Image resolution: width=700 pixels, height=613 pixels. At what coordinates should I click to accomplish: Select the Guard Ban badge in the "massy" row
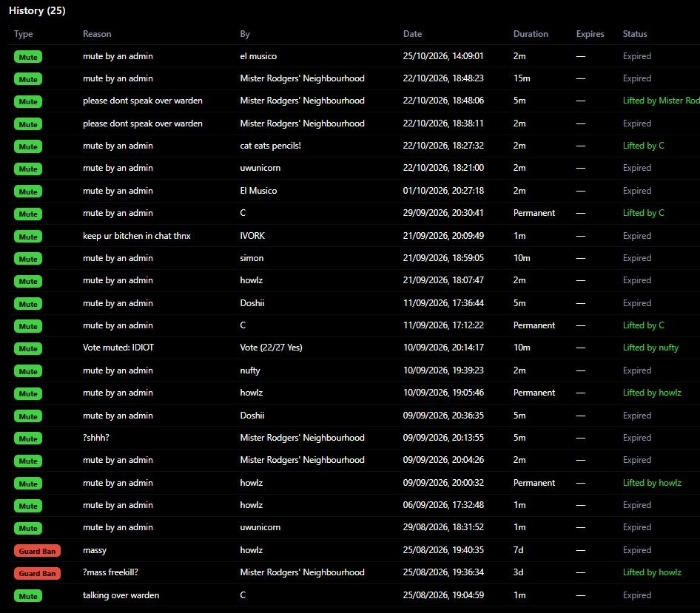click(37, 551)
